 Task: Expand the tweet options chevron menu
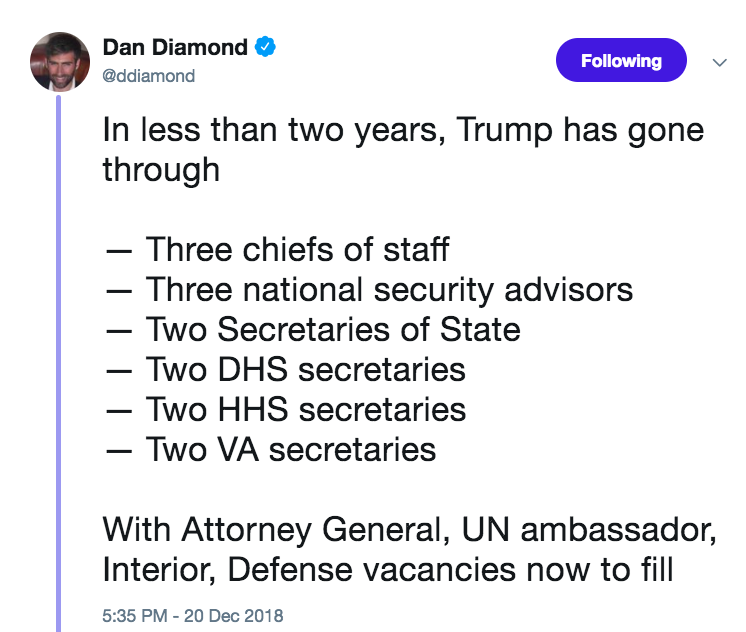719,62
